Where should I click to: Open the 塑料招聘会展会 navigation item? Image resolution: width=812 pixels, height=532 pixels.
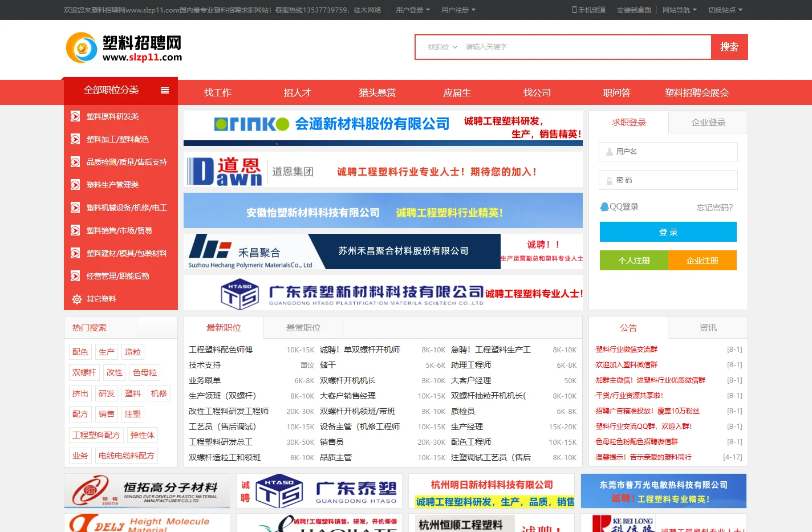(697, 93)
